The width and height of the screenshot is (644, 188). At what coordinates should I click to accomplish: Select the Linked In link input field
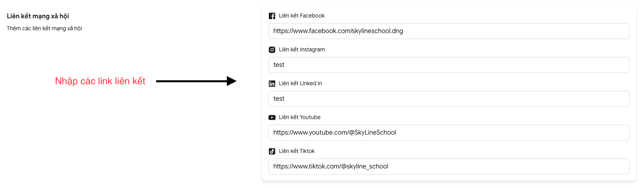click(449, 99)
